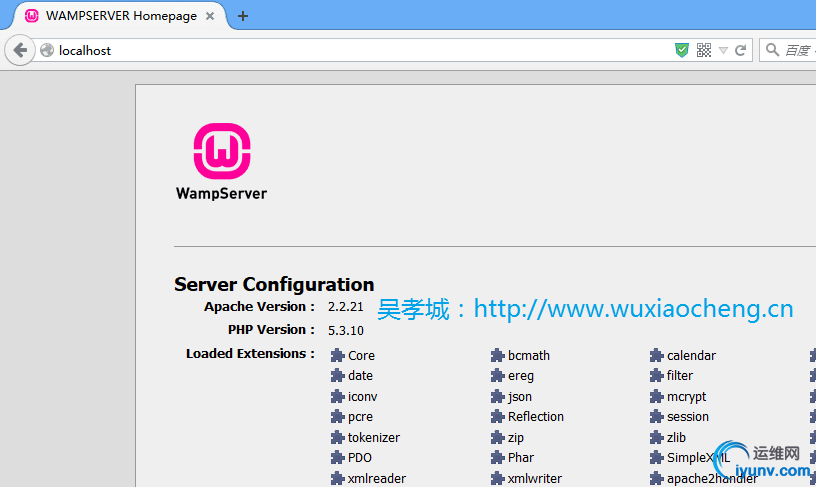The width and height of the screenshot is (816, 487).
Task: Select the PDO extension name
Action: click(x=360, y=458)
